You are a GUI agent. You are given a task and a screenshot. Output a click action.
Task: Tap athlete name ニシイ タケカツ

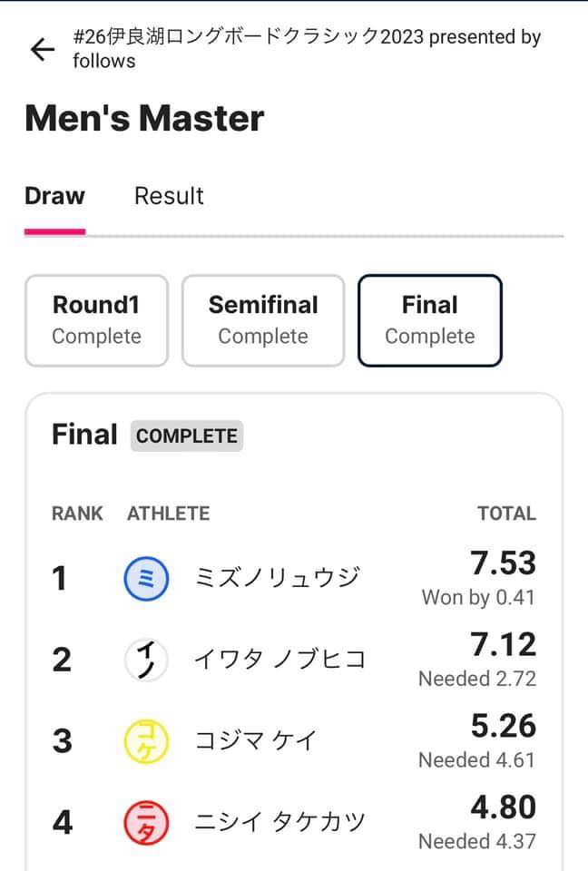279,822
